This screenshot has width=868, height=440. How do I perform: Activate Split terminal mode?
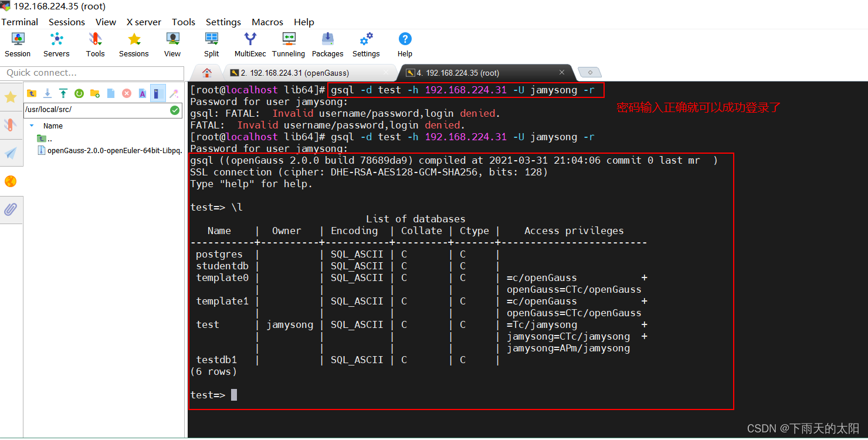pyautogui.click(x=211, y=45)
